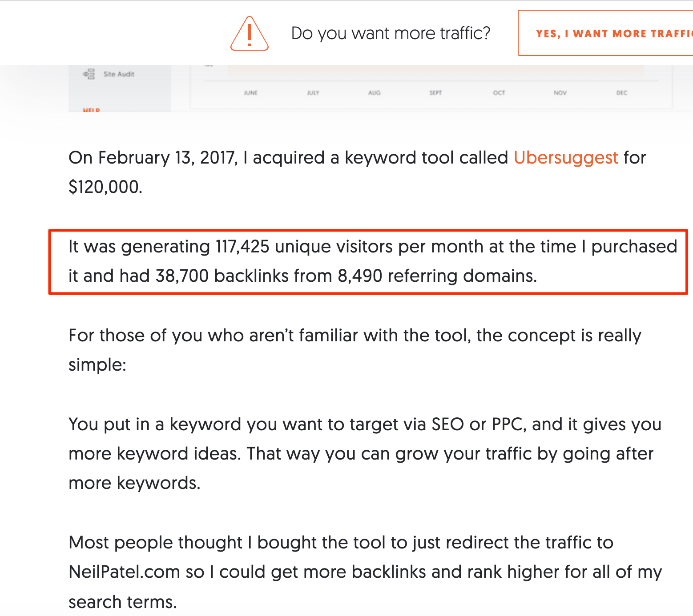693x616 pixels.
Task: Click the NeilPatel.com text in last paragraph
Action: click(124, 572)
